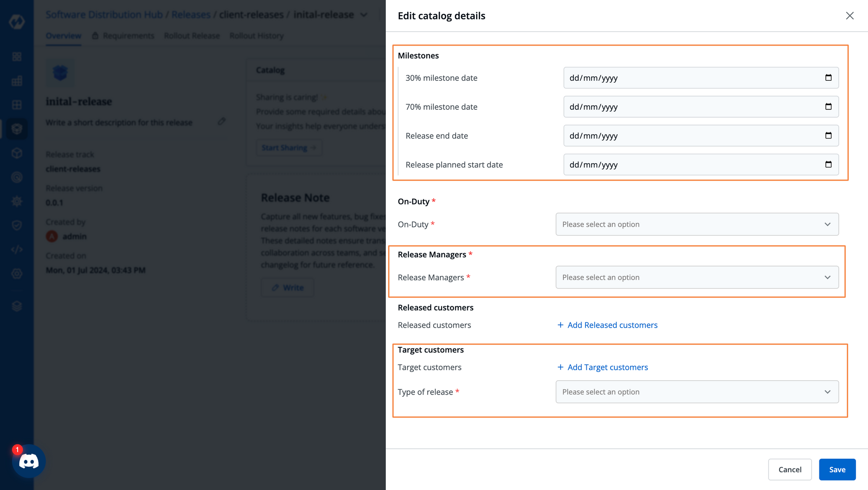The height and width of the screenshot is (490, 868).
Task: Expand the Release Managers dropdown
Action: click(696, 276)
